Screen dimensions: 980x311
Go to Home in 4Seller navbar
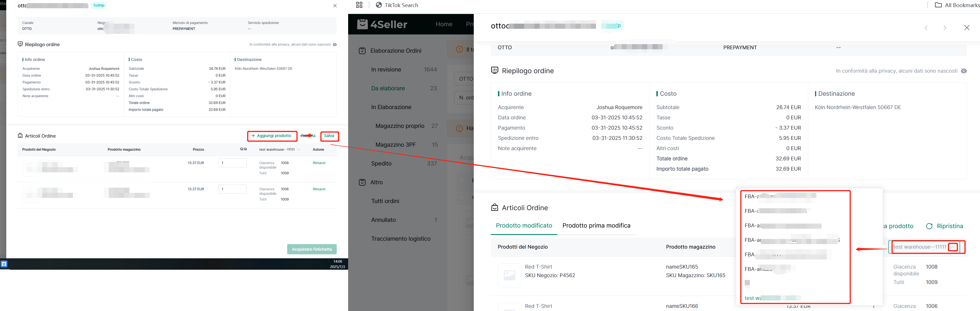(444, 24)
